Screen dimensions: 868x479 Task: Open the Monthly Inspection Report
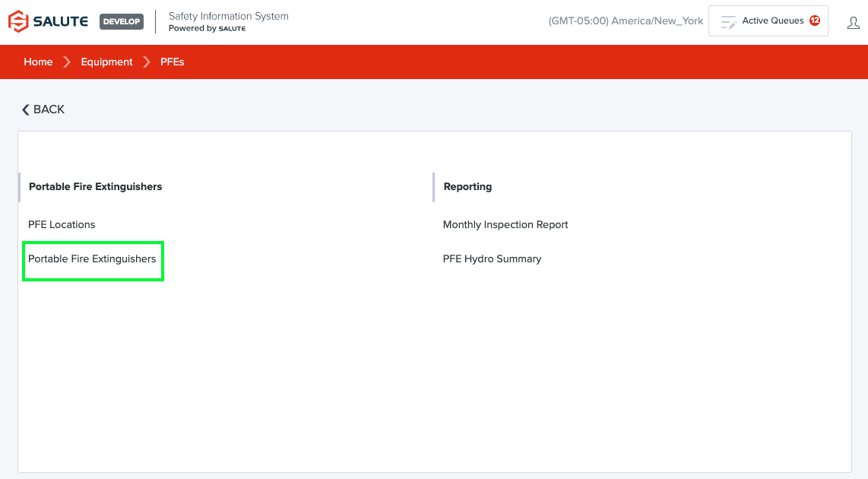pyautogui.click(x=505, y=225)
